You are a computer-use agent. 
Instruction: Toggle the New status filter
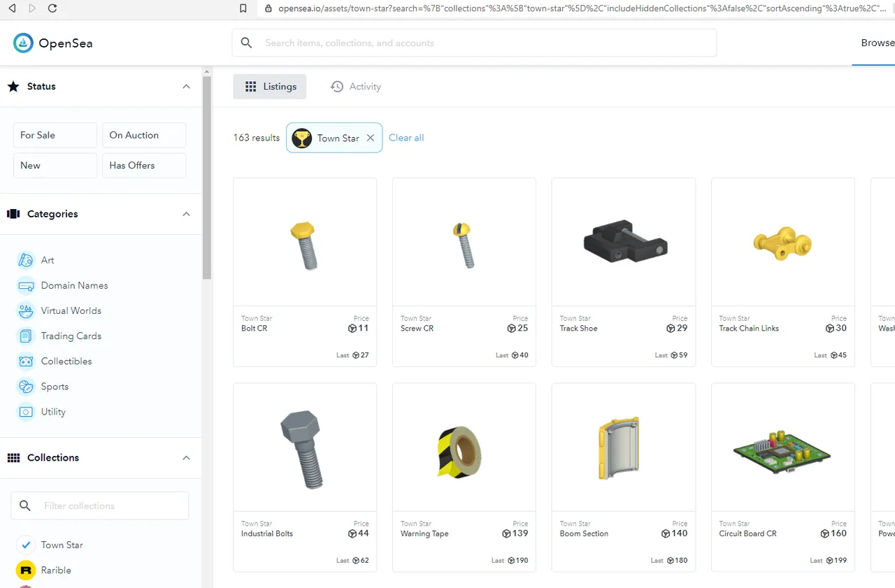(x=55, y=166)
